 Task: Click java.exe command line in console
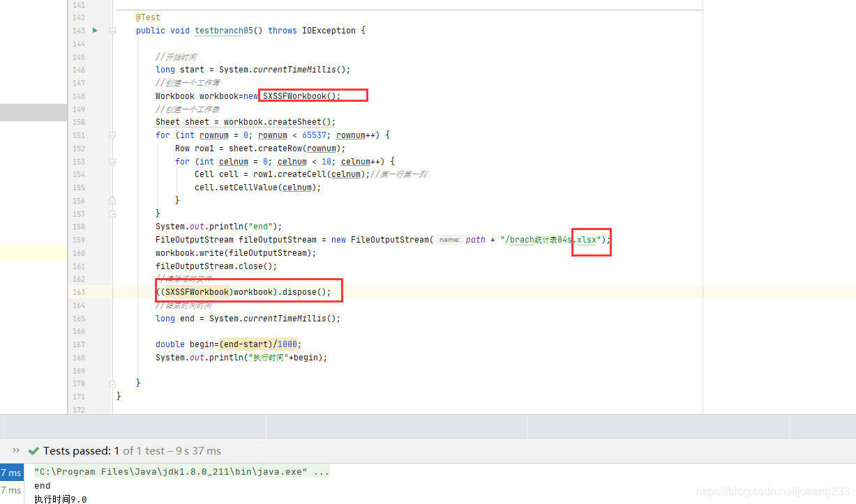pos(181,472)
